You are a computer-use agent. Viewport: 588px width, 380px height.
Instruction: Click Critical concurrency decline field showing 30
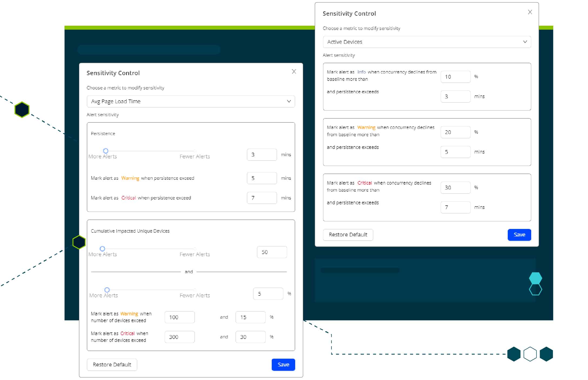point(455,188)
